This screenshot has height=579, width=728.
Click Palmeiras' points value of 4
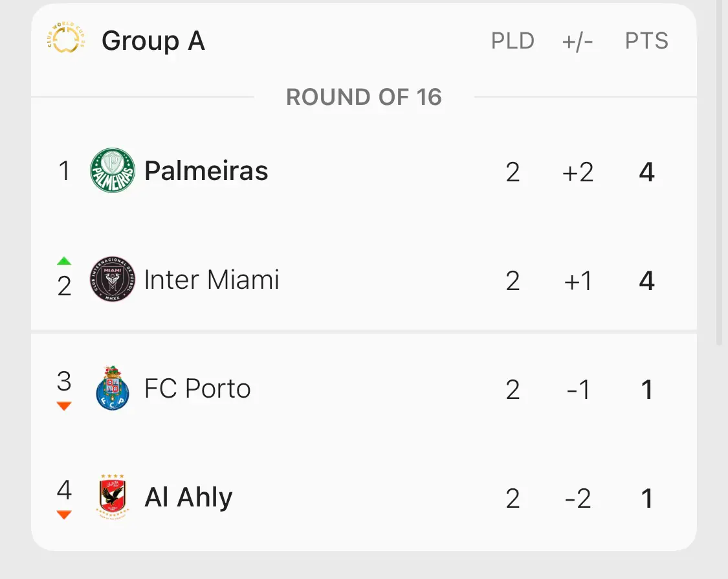point(646,172)
